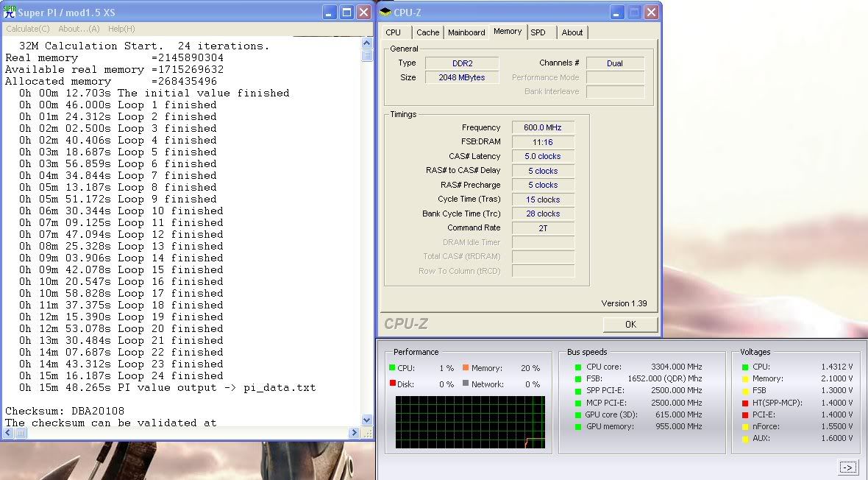Image resolution: width=868 pixels, height=480 pixels.
Task: Click the MCP PCI-E indicator in Bus speeds
Action: click(578, 403)
